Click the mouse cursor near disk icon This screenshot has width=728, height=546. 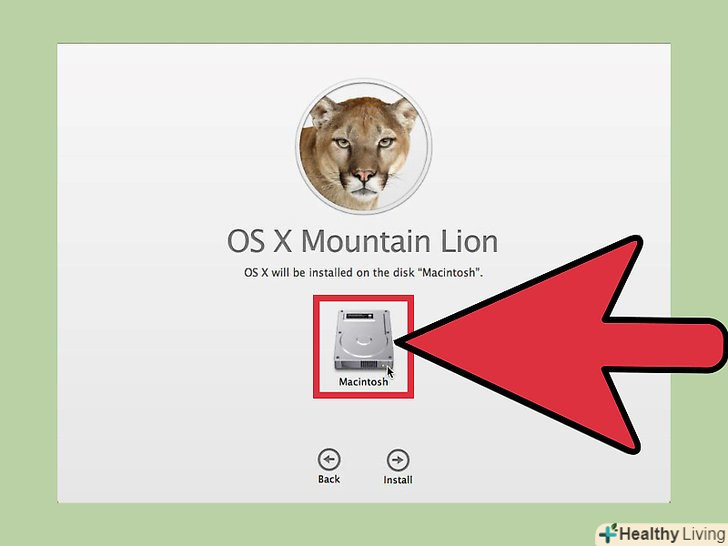[390, 373]
